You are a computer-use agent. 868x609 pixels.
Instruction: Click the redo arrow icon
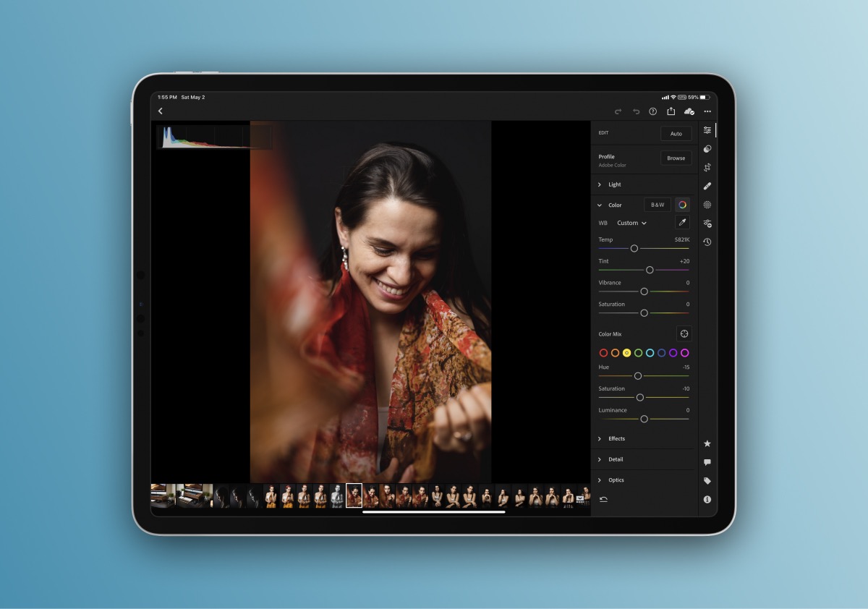618,111
